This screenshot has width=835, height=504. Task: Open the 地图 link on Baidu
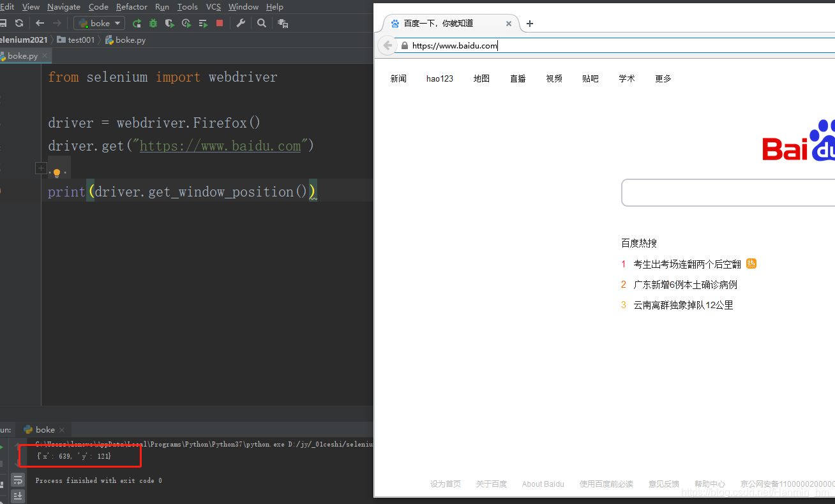click(481, 78)
